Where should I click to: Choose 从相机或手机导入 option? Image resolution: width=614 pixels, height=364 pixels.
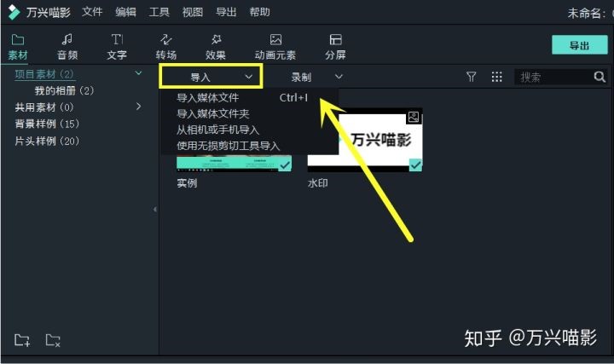[218, 130]
